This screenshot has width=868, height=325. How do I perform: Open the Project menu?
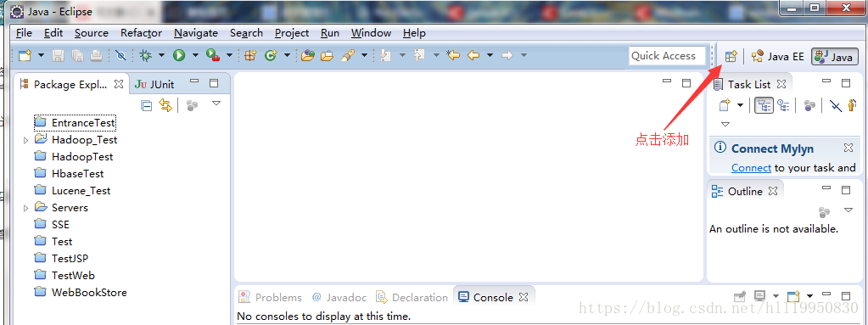292,33
